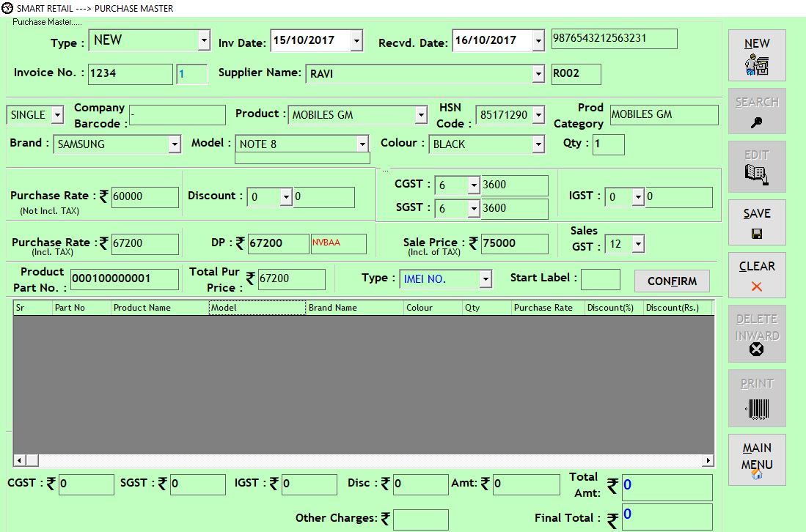Click the Discount amount field
806x532 pixels.
[x=324, y=197]
